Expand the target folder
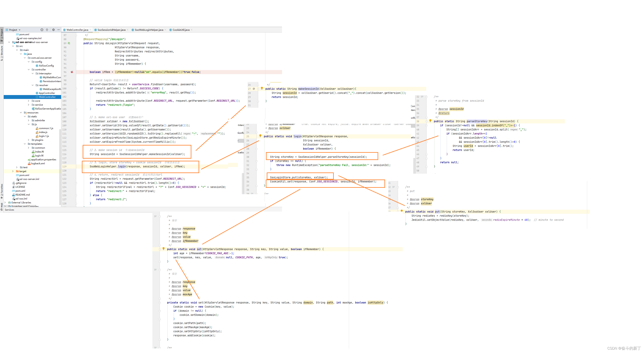Image resolution: width=644 pixels, height=352 pixels. pyautogui.click(x=13, y=171)
